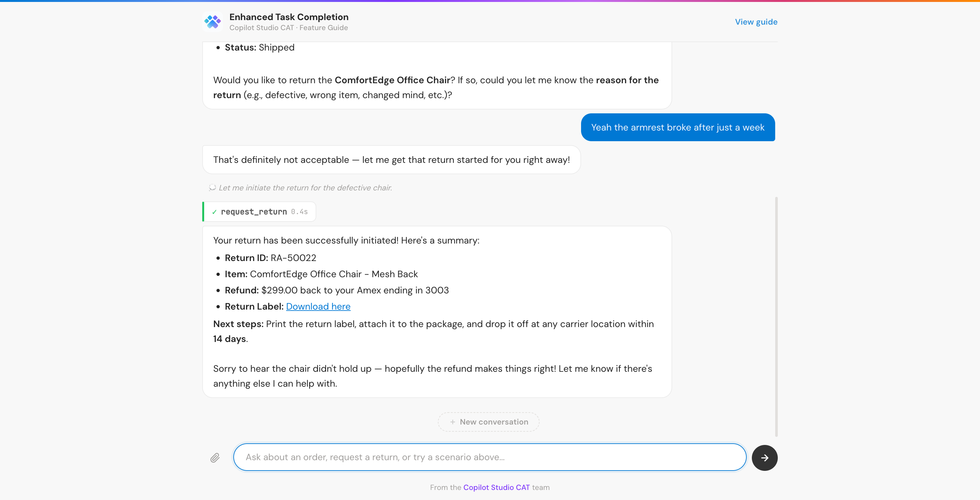Click the green checkmark on request_return
The image size is (980, 500).
[x=214, y=211]
